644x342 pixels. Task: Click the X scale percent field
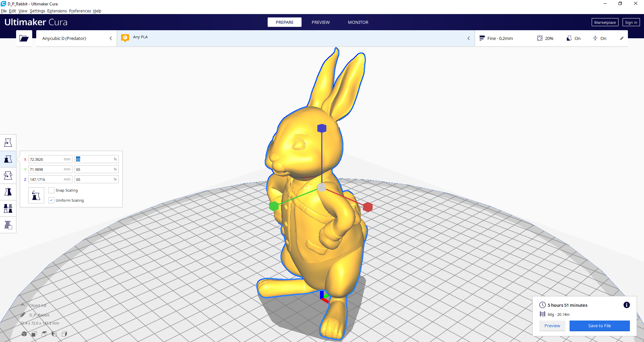click(x=97, y=159)
